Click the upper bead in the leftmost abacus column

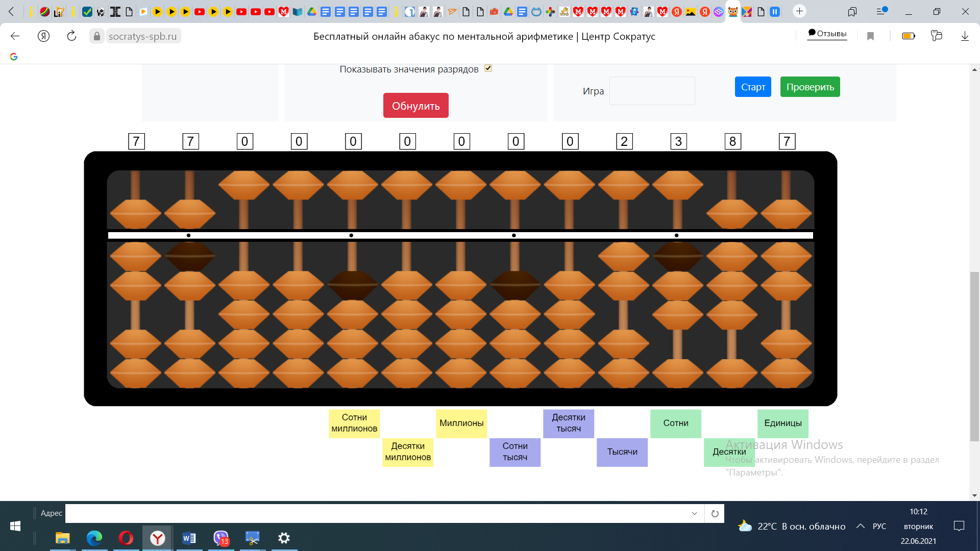point(135,214)
